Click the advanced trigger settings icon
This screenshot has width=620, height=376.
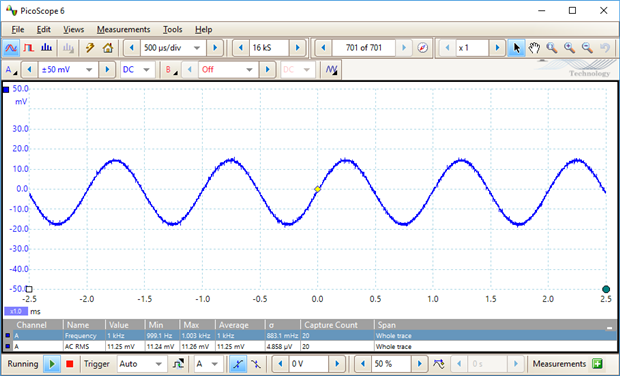(x=179, y=364)
